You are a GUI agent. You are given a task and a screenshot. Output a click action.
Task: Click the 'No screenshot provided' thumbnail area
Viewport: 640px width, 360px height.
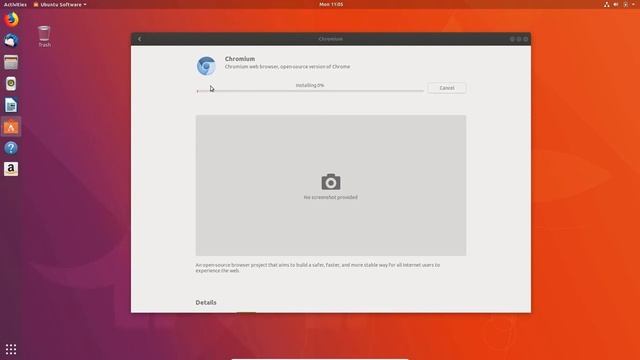pyautogui.click(x=331, y=185)
